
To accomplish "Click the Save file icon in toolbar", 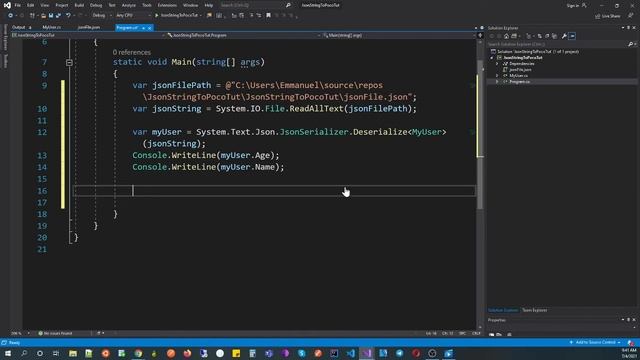I will click(51, 16).
